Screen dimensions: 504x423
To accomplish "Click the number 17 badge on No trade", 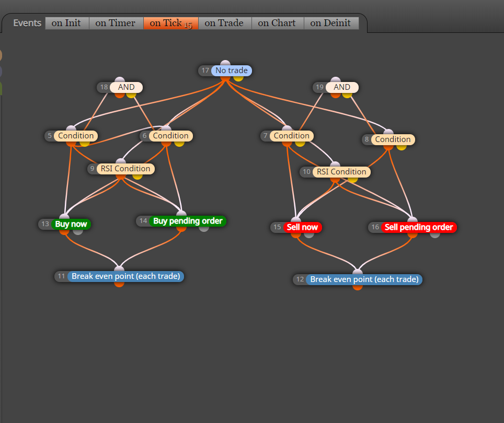I will (x=205, y=70).
